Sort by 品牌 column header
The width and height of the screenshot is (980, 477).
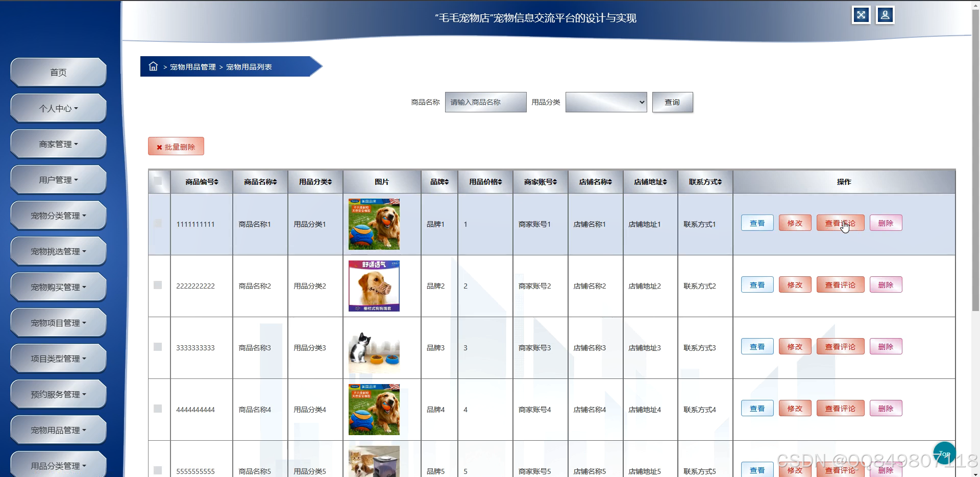pyautogui.click(x=439, y=182)
